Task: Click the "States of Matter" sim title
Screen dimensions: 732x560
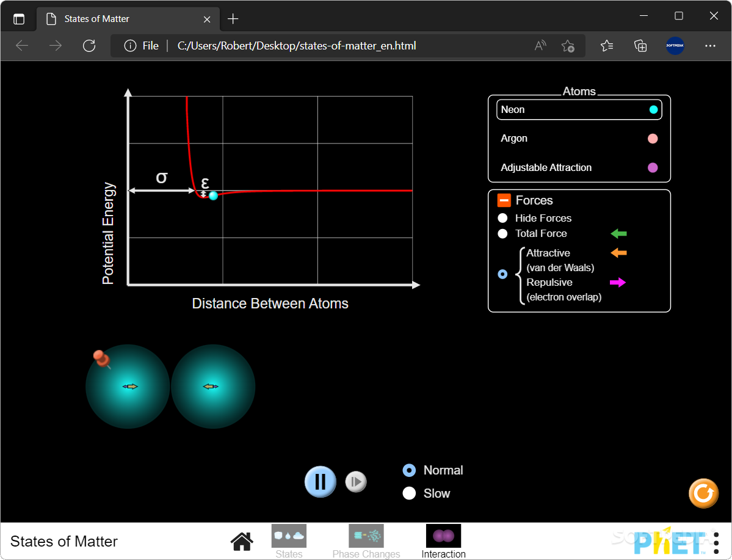Action: tap(64, 541)
